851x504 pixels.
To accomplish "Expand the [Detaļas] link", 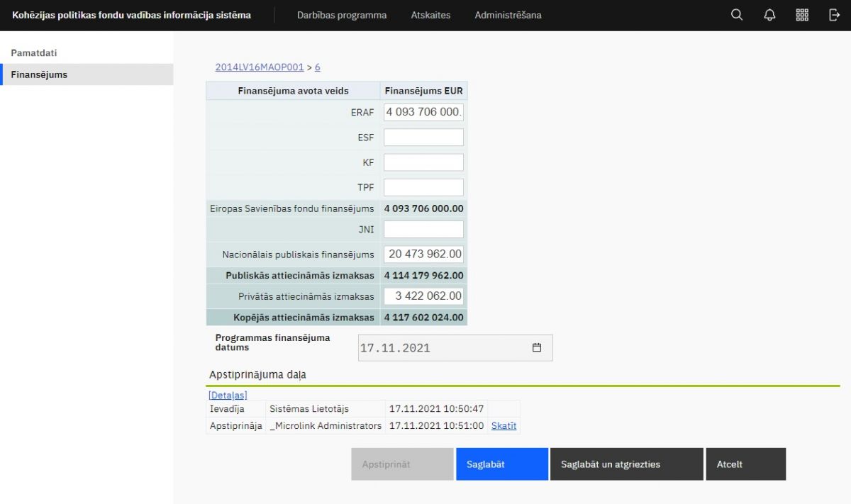I will (x=228, y=395).
